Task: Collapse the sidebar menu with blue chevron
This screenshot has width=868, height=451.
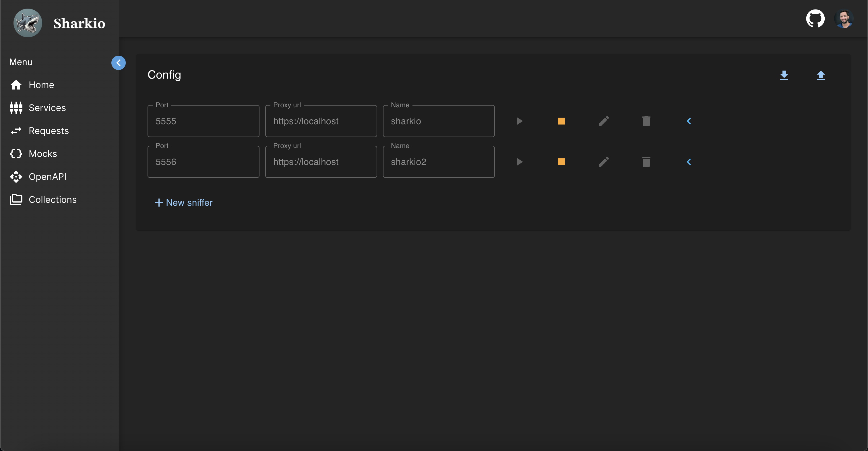Action: pyautogui.click(x=119, y=63)
